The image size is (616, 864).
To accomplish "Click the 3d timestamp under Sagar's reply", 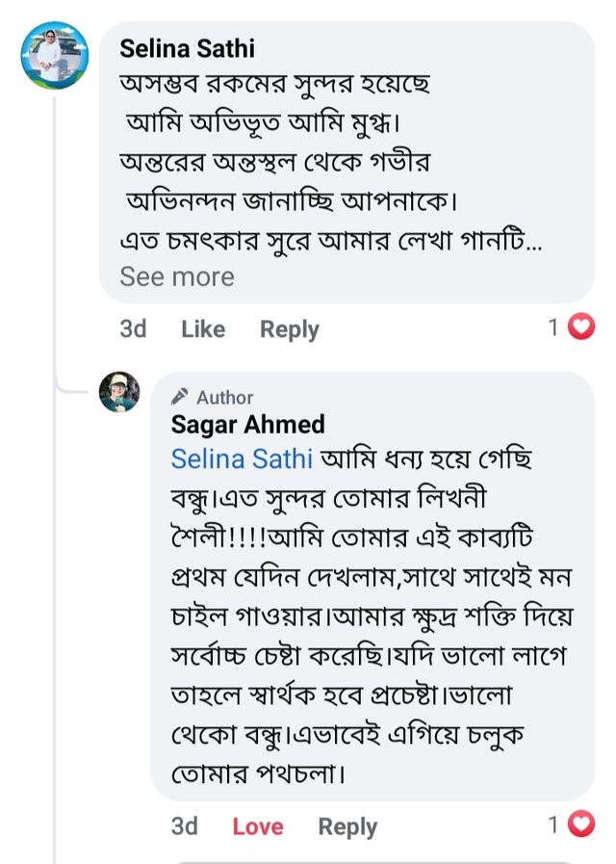I will 184,826.
